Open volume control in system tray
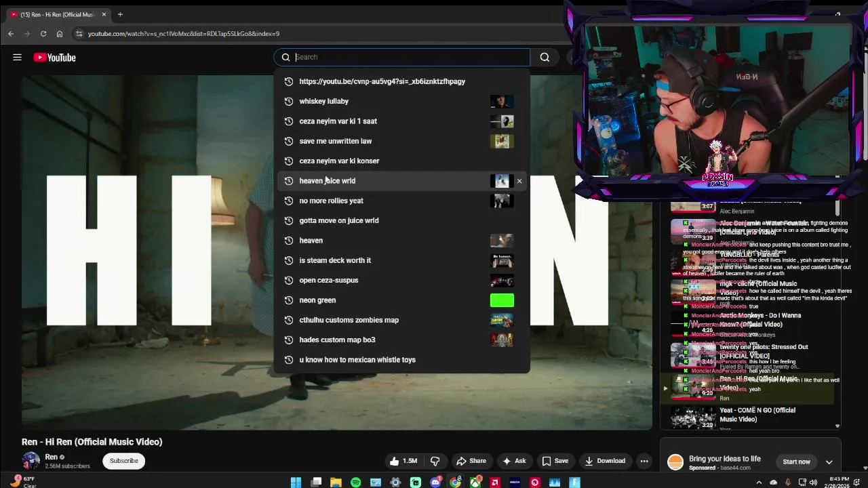Screen dimensions: 868x488 click(x=813, y=483)
